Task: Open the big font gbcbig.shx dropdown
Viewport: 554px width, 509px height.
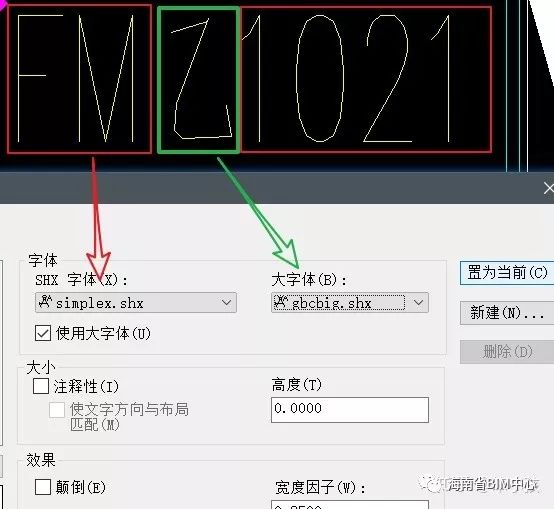Action: tap(350, 303)
